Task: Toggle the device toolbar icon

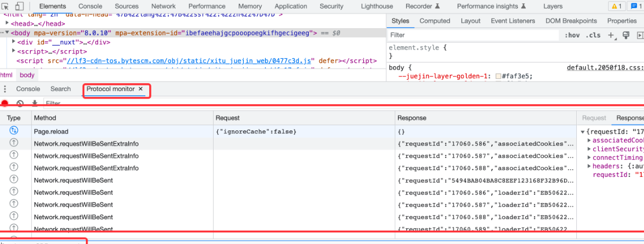Action: [19, 6]
